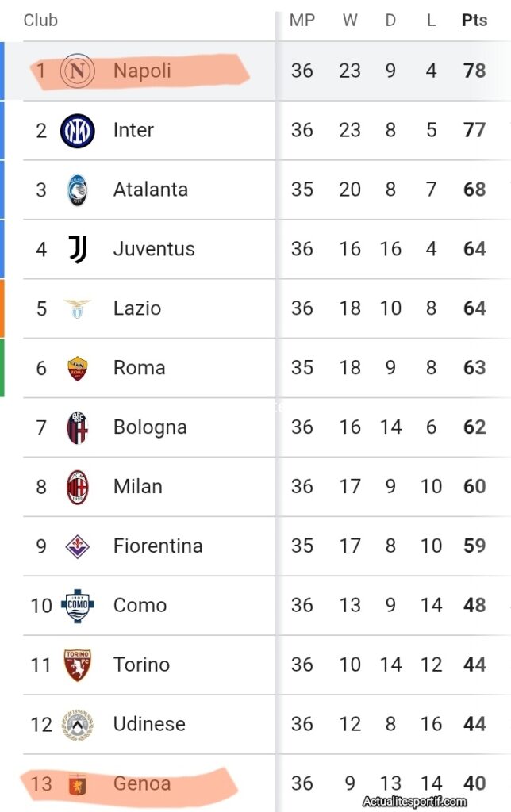Click the Actualitesportif.com watermark
This screenshot has width=511, height=812.
(415, 801)
